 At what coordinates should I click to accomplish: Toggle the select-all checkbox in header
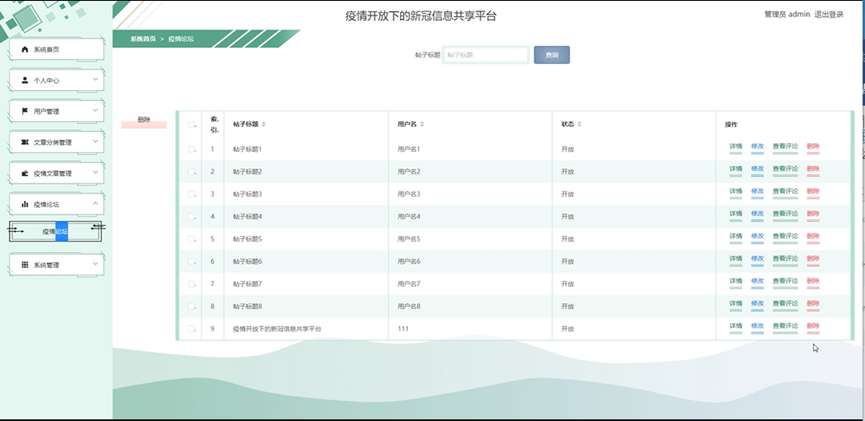click(x=191, y=124)
